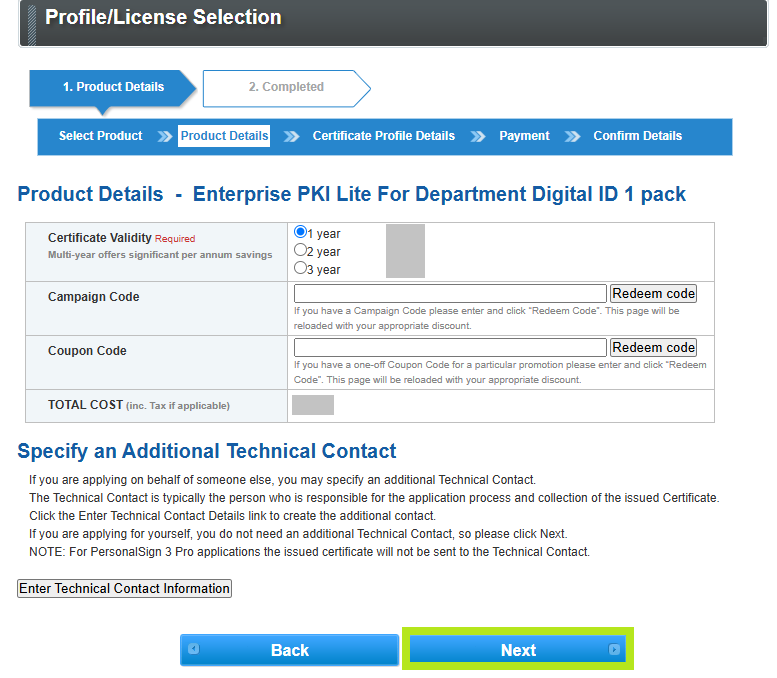
Task: Go to the Confirm Details step
Action: [x=637, y=136]
